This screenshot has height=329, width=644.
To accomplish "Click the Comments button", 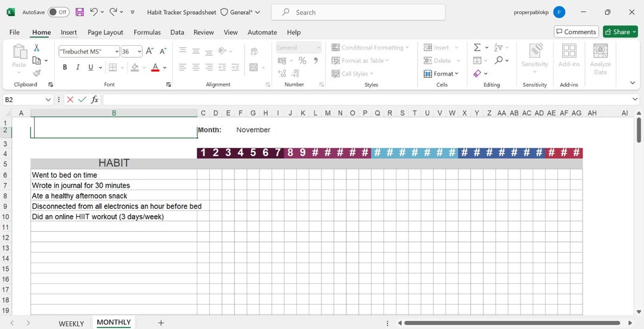I will (576, 32).
